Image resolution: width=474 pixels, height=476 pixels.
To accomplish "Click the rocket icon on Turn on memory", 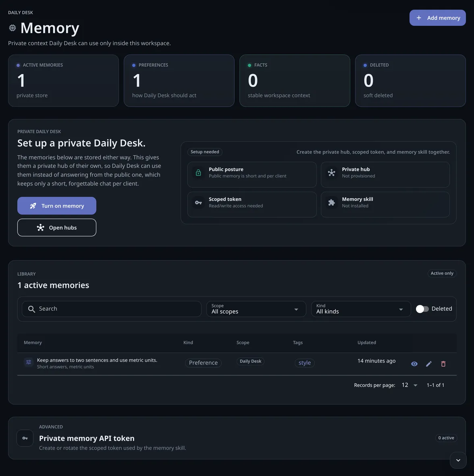I will 33,206.
